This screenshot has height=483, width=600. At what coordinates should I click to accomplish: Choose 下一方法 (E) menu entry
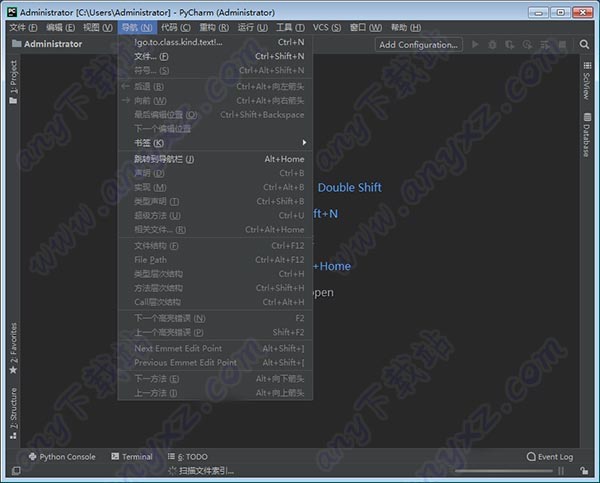coord(215,379)
